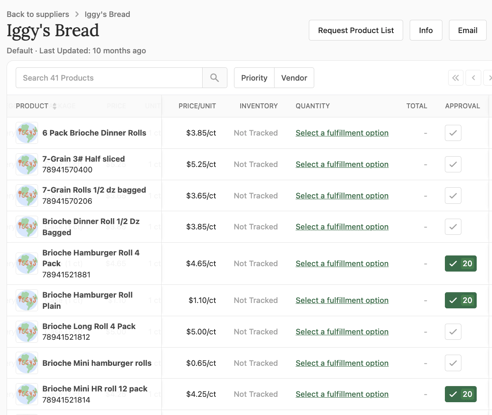Click the APPROVAL column header

point(462,106)
